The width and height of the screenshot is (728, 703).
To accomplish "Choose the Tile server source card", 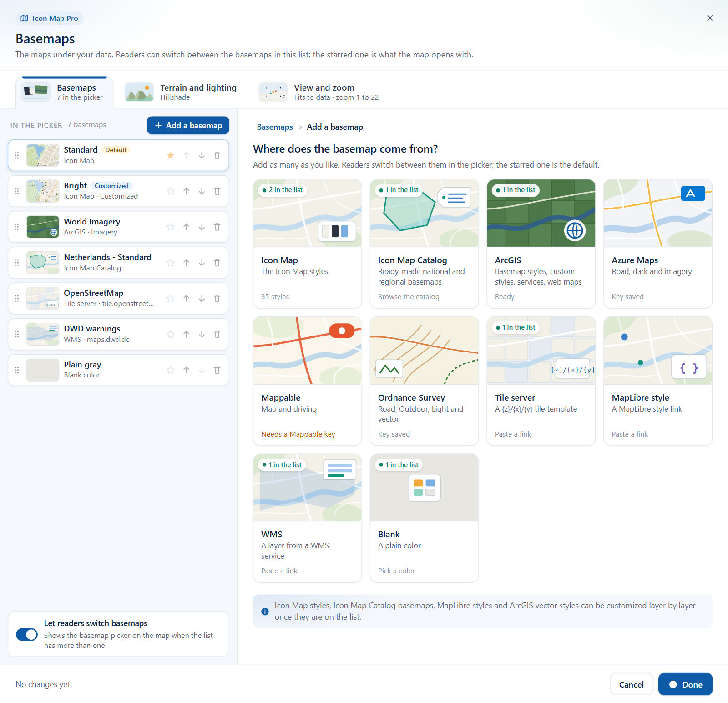I will pyautogui.click(x=541, y=381).
